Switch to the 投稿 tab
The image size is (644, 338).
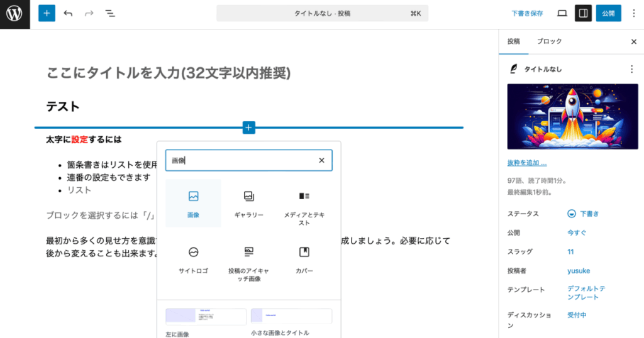point(514,41)
